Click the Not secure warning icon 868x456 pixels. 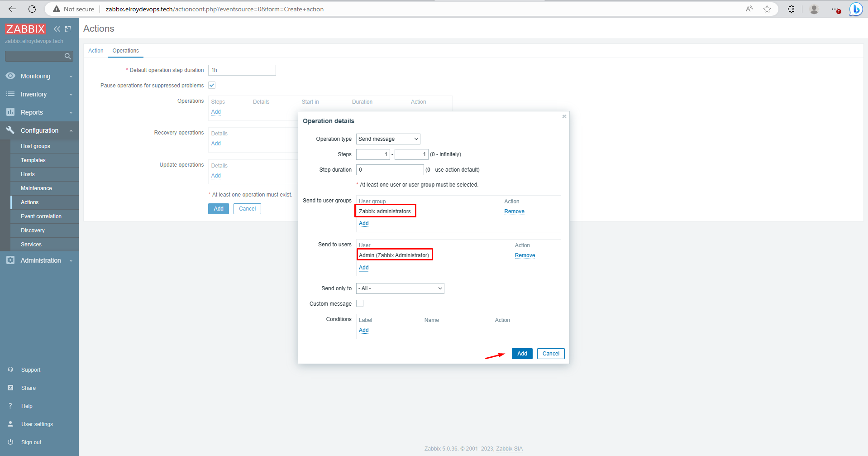point(57,9)
